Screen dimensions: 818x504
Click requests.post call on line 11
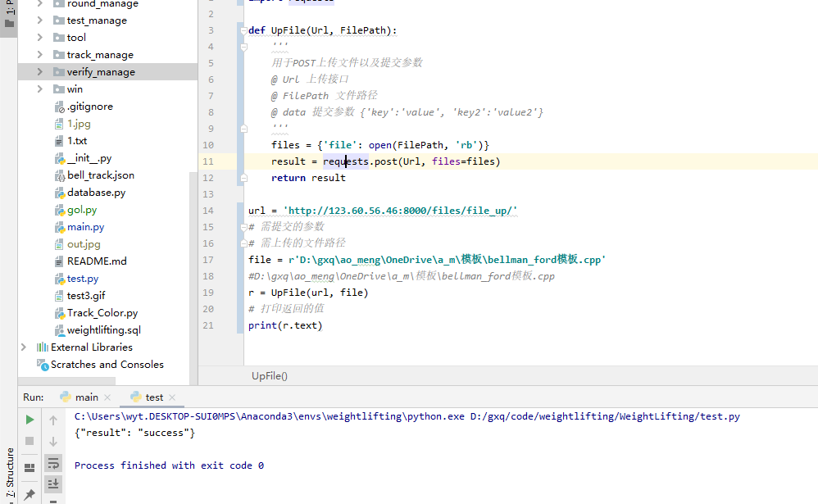[411, 161]
